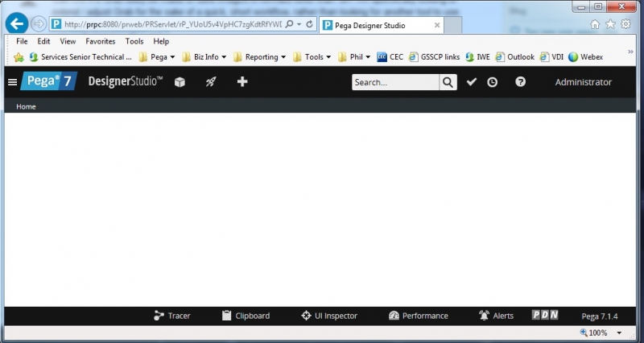Open the Tracer tool
The image size is (644, 343).
(x=171, y=316)
